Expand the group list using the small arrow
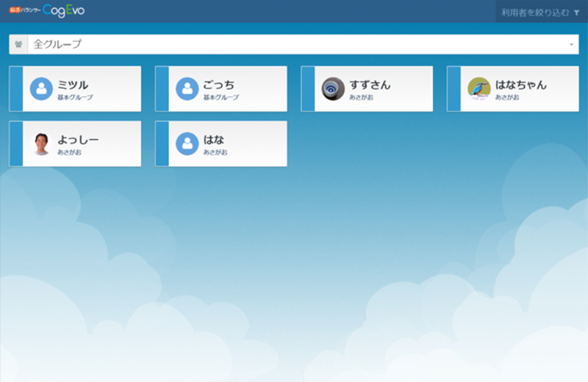Viewport: 588px width, 382px height. 571,45
